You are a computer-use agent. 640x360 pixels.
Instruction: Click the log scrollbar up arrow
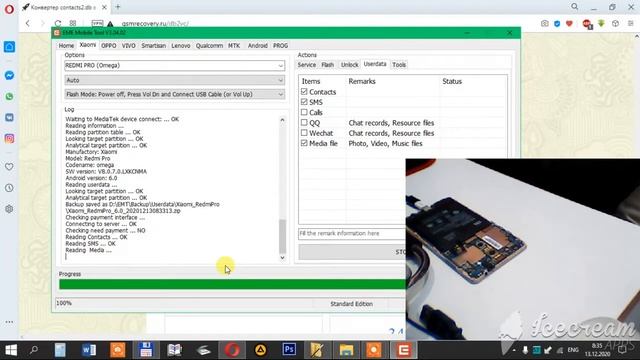282,120
